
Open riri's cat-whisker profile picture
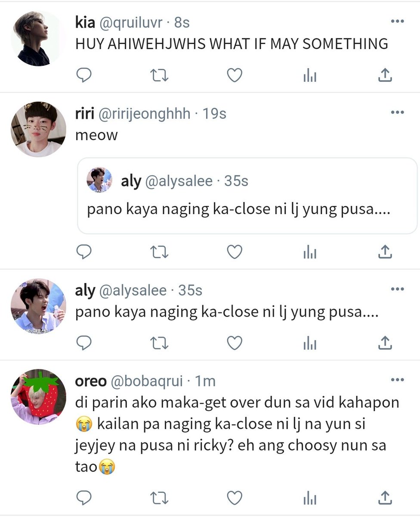[38, 129]
